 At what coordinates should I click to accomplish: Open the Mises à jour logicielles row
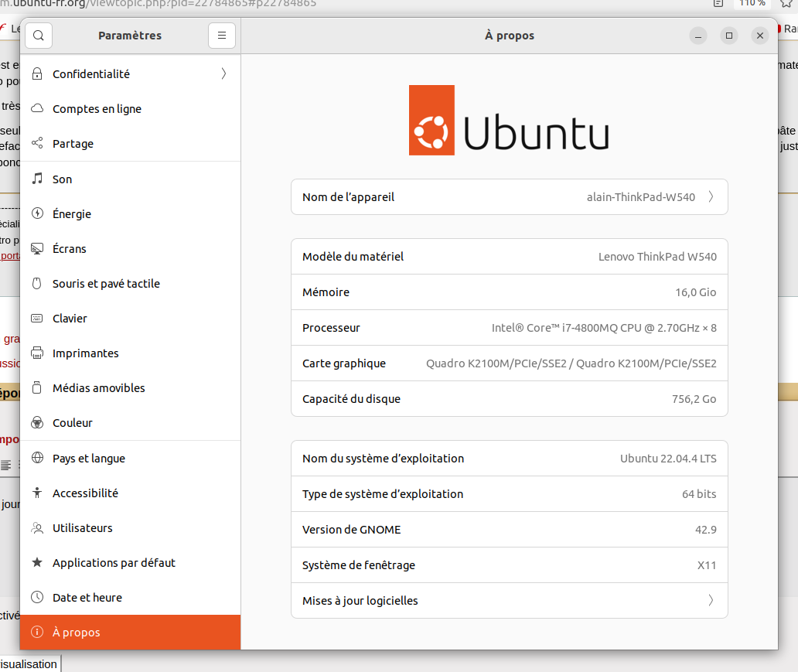tap(509, 601)
